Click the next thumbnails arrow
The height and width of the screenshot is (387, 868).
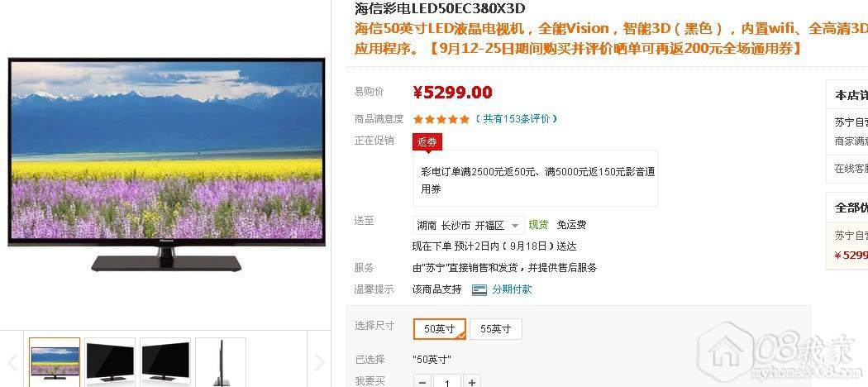click(x=319, y=363)
